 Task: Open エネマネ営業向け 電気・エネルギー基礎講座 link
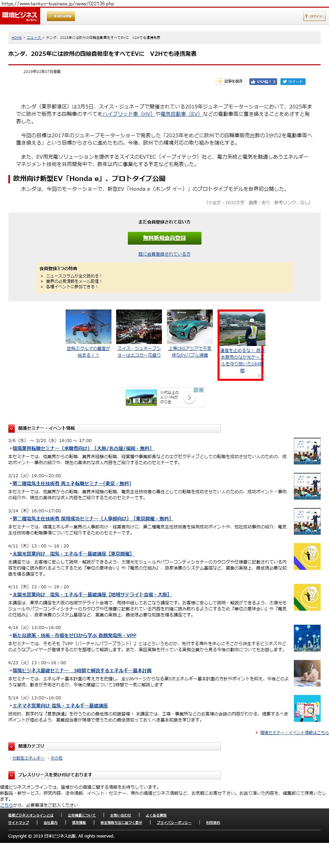click(x=60, y=706)
